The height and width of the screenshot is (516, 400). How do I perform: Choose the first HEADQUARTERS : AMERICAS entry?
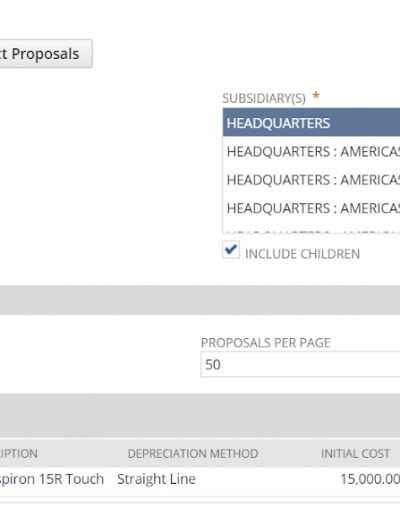pos(312,152)
